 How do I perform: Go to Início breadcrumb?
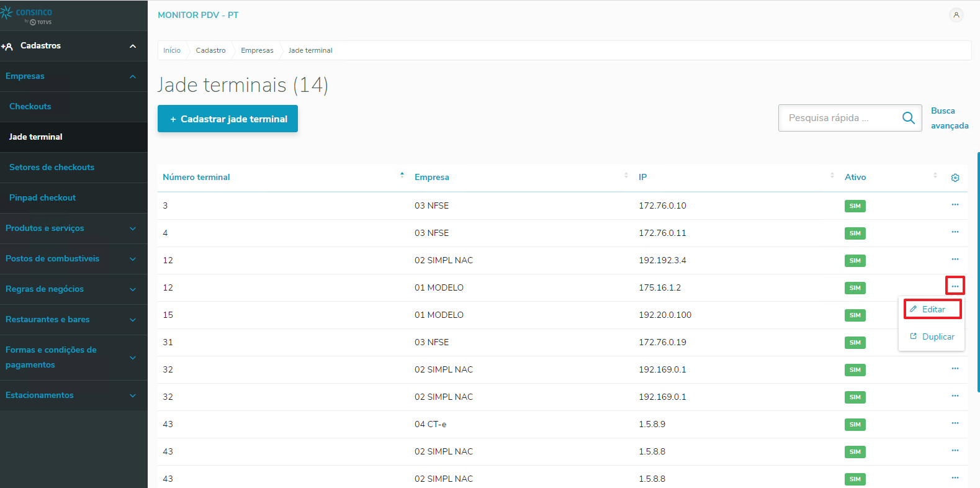(x=172, y=50)
